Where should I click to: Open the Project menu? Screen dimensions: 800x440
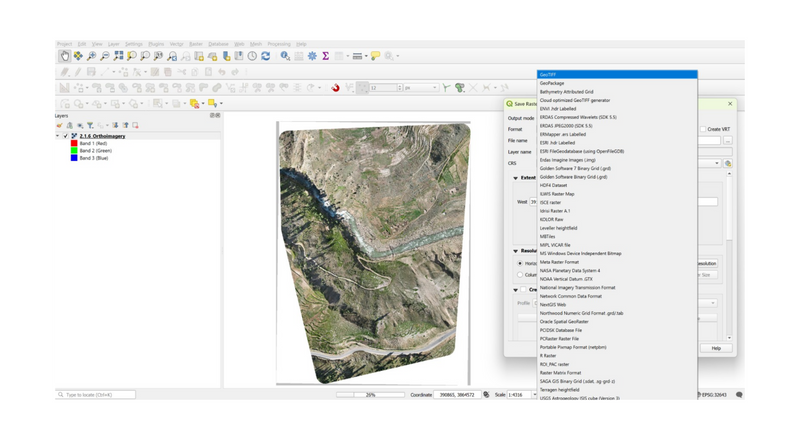[64, 44]
